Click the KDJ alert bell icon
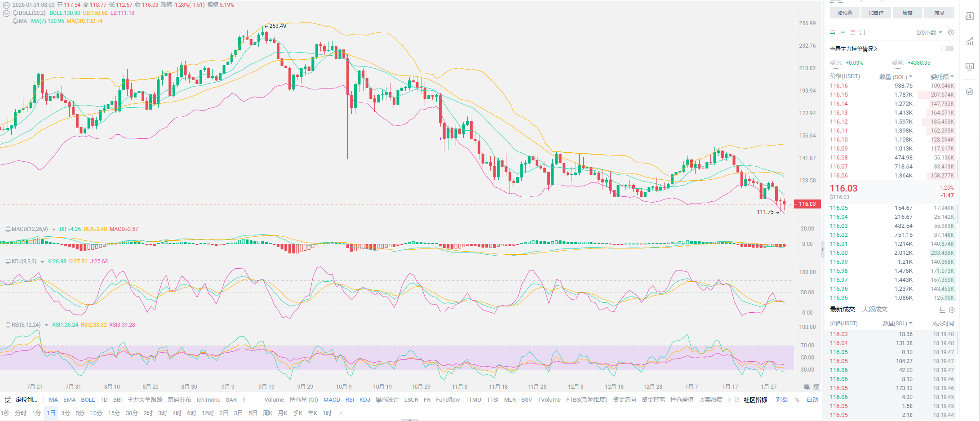980x421 pixels. pyautogui.click(x=8, y=261)
